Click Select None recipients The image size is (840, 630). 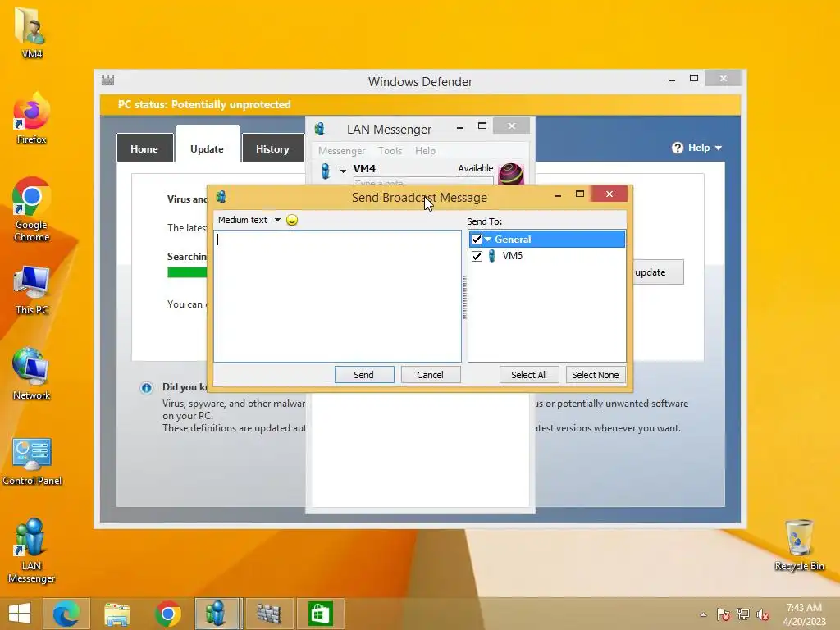point(596,375)
